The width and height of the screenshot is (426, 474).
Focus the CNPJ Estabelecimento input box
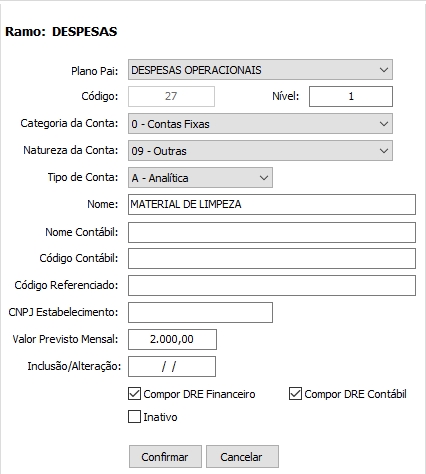[x=200, y=312]
